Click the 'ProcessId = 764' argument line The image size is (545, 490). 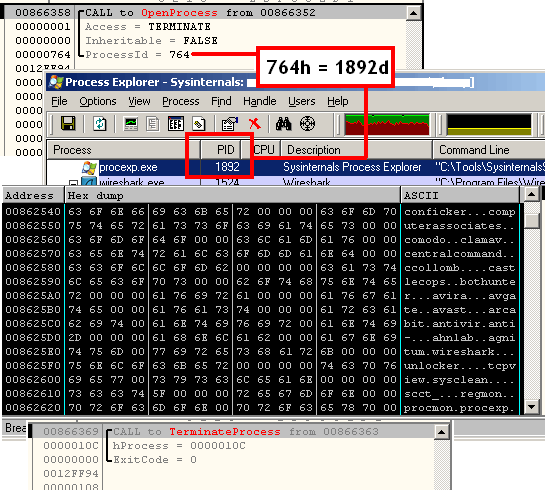[137, 55]
